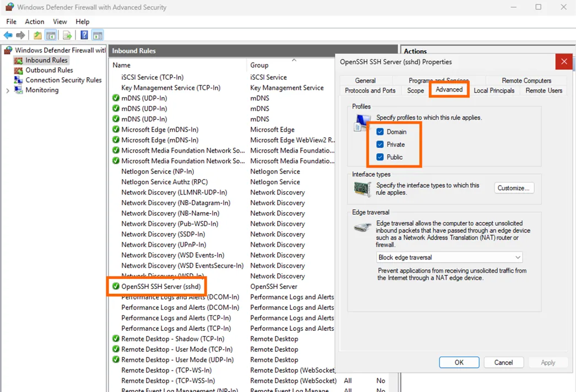Close the OpenSSH Properties dialog
The height and width of the screenshot is (392, 576).
pos(564,61)
